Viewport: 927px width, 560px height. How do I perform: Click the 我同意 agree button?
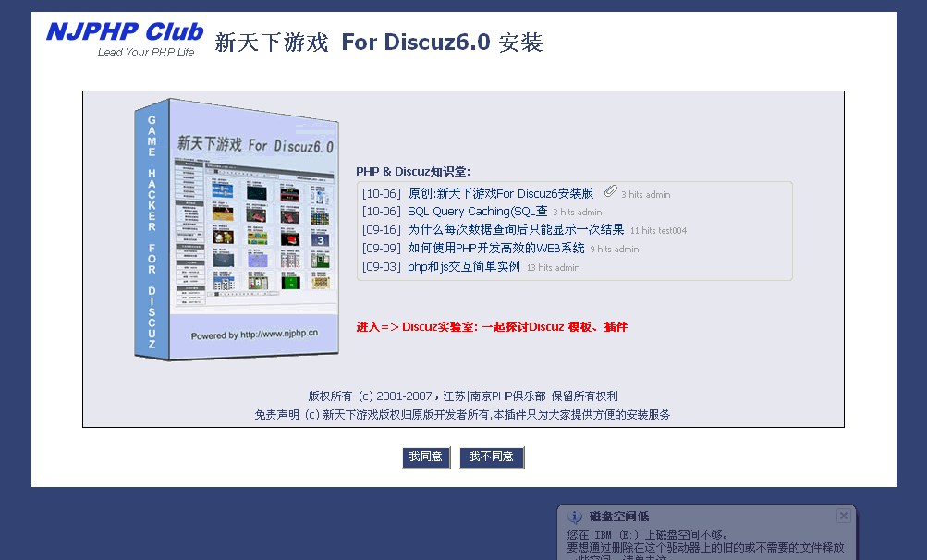(426, 457)
